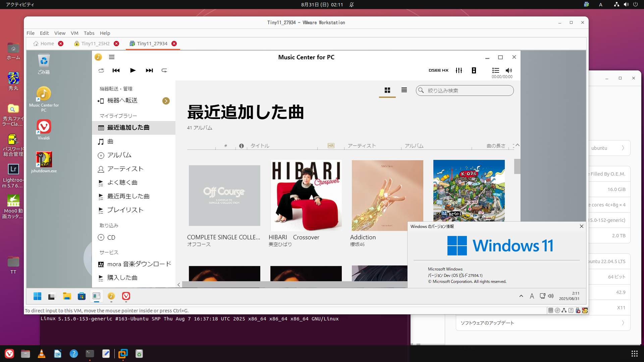Toggle repeat playback mode
The image size is (644, 362).
pyautogui.click(x=164, y=70)
